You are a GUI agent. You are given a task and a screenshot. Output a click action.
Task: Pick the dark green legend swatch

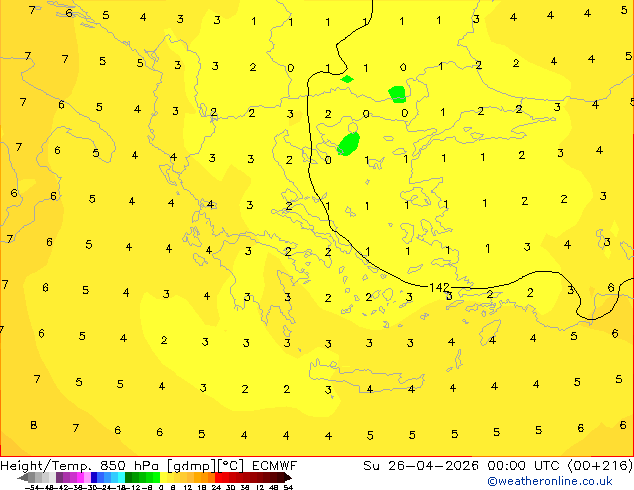coord(128,478)
